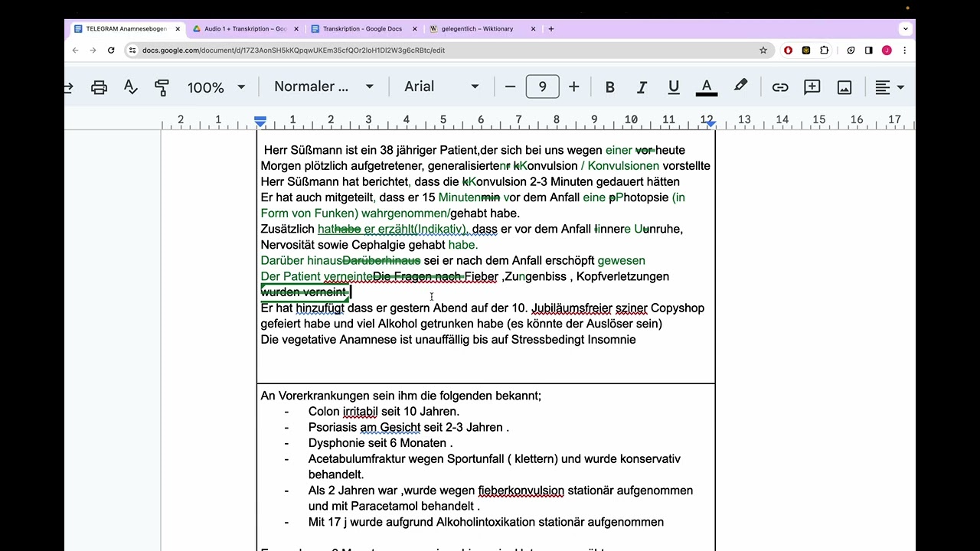Close the Transkription – Google Docs tab
Image resolution: width=980 pixels, height=551 pixels.
pos(415,29)
